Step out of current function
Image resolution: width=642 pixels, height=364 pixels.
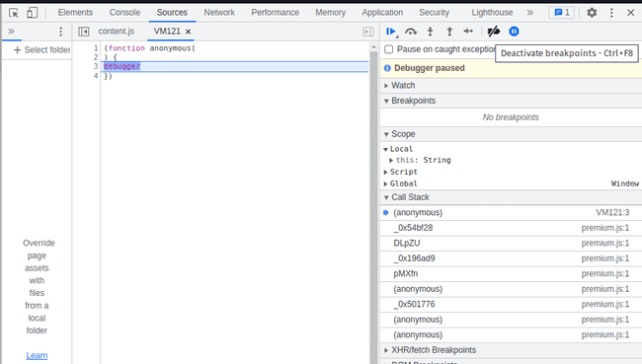449,32
